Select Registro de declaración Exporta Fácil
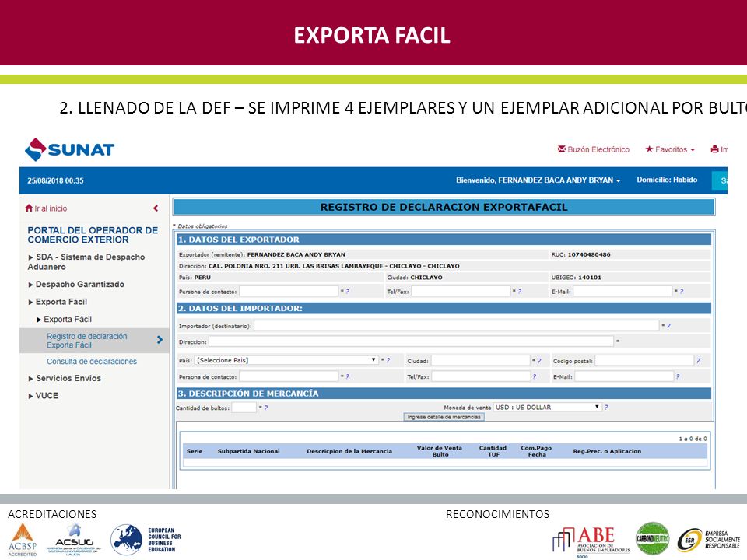The width and height of the screenshot is (747, 560). tap(86, 341)
